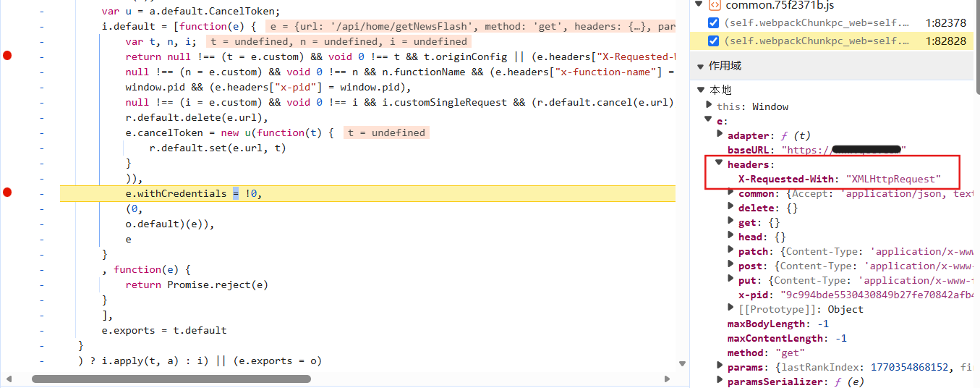Disable the breakpoint at 1:82828
The height and width of the screenshot is (388, 980).
tap(715, 41)
